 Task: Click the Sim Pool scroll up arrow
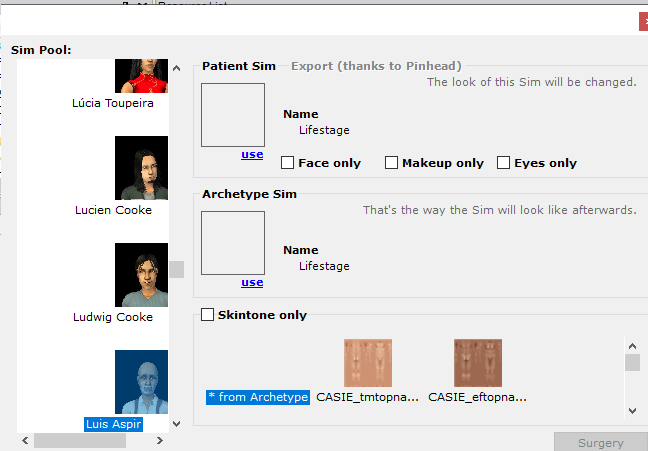176,68
